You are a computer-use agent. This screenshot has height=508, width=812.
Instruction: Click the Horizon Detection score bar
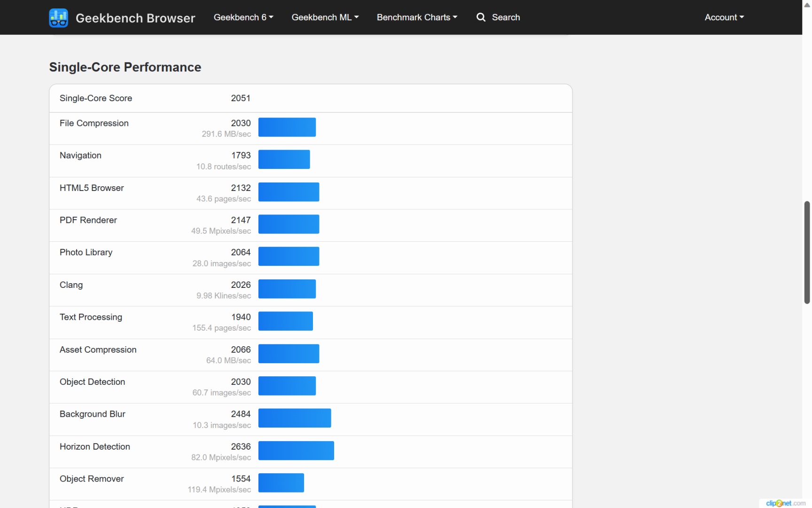[x=296, y=451]
